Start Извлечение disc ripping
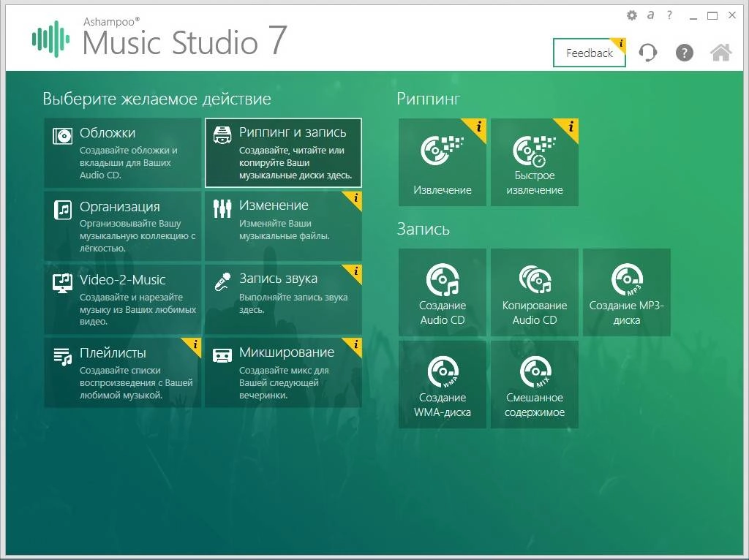 click(x=443, y=162)
